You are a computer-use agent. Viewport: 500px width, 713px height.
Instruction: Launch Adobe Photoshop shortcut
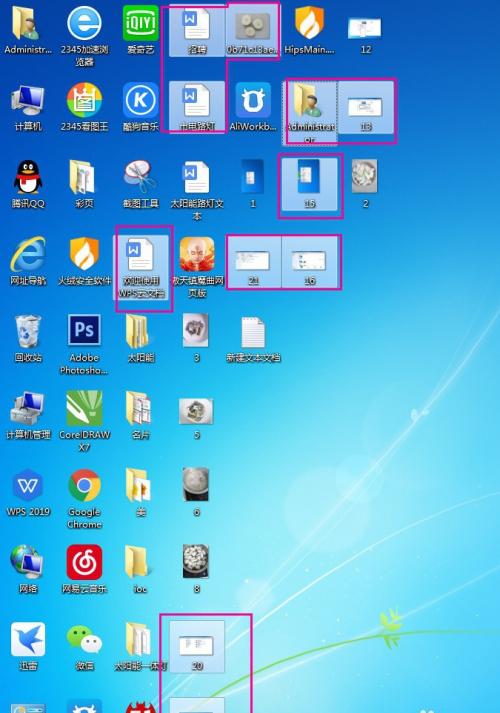[84, 344]
